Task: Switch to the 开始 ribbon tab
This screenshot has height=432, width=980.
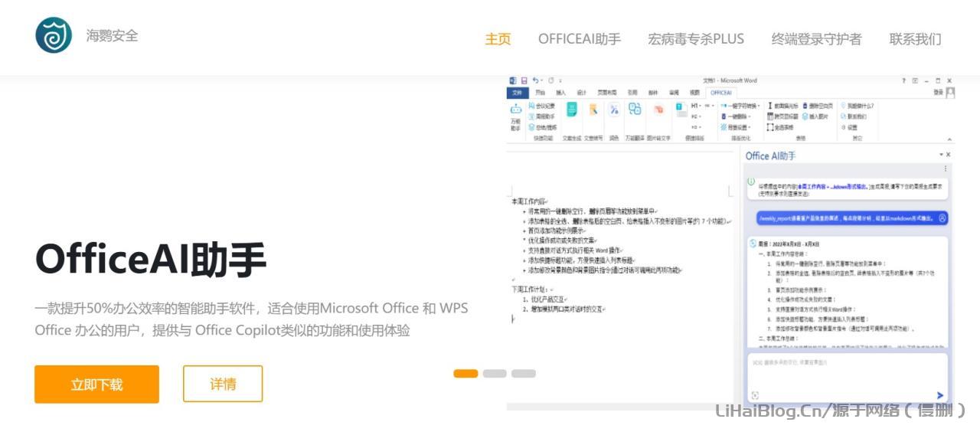Action: (541, 93)
